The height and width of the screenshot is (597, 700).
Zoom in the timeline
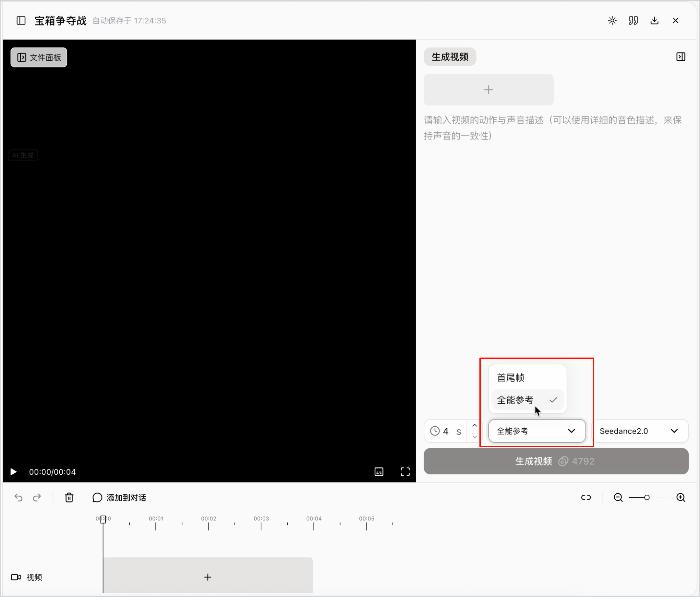681,497
